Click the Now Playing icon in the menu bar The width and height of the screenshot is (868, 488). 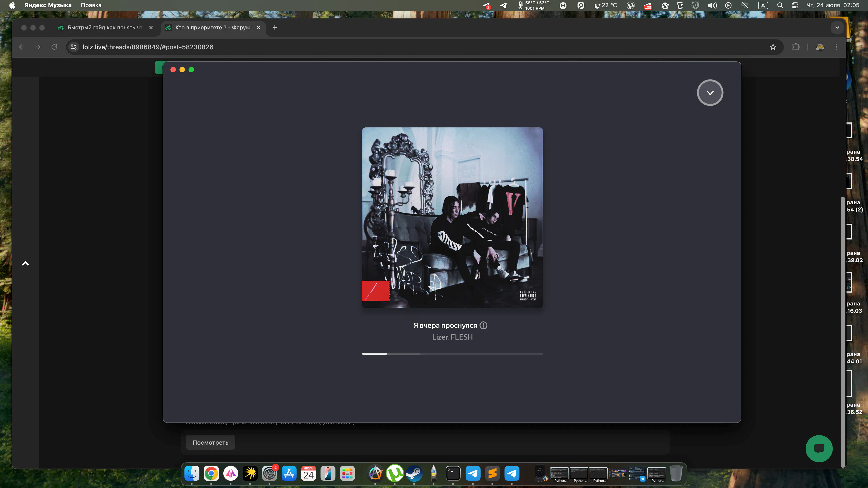(x=728, y=5)
